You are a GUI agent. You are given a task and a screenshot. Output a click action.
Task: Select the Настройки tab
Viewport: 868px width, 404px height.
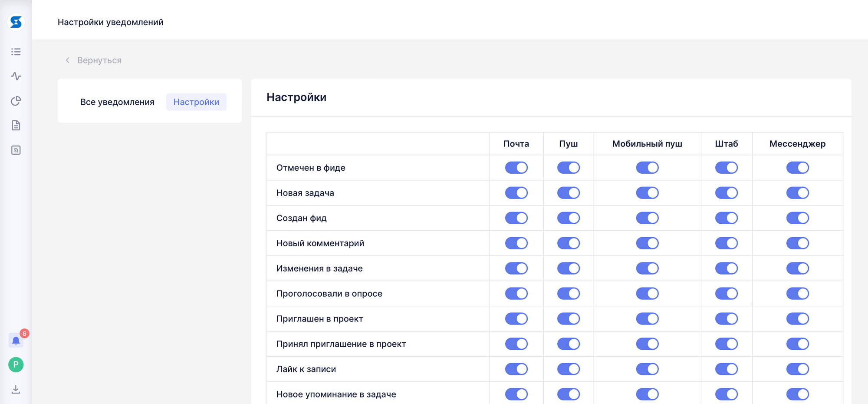[196, 102]
